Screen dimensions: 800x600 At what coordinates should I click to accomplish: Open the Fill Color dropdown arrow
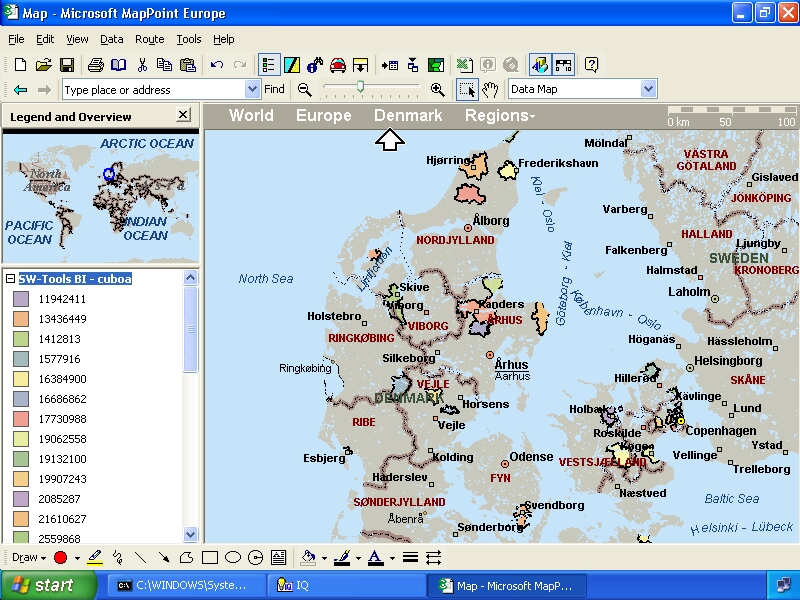324,558
